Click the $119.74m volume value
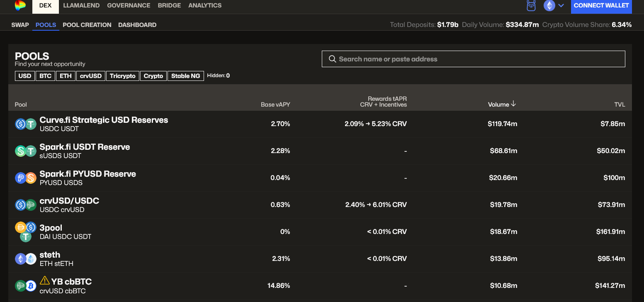644x302 pixels. 503,124
